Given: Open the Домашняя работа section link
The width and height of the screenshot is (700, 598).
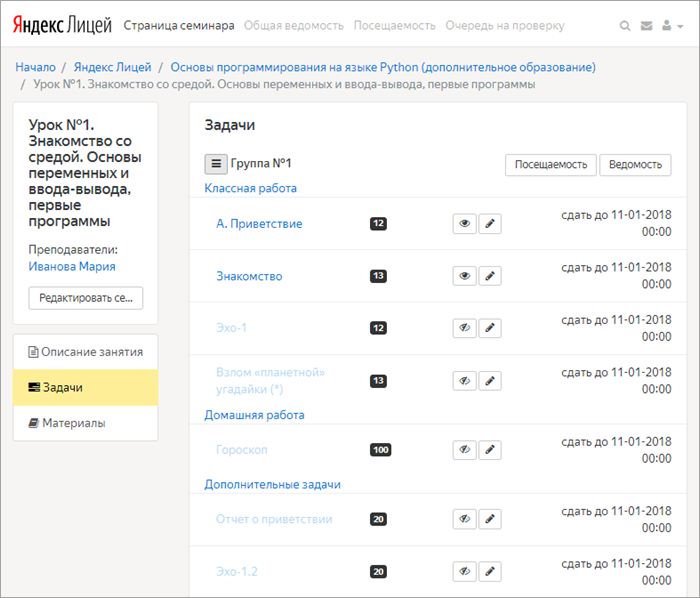Looking at the screenshot, I should point(254,415).
